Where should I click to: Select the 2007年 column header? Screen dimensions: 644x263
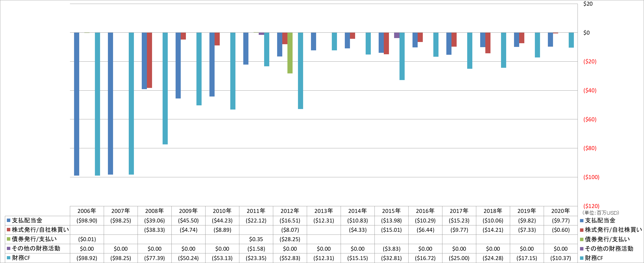pos(120,211)
